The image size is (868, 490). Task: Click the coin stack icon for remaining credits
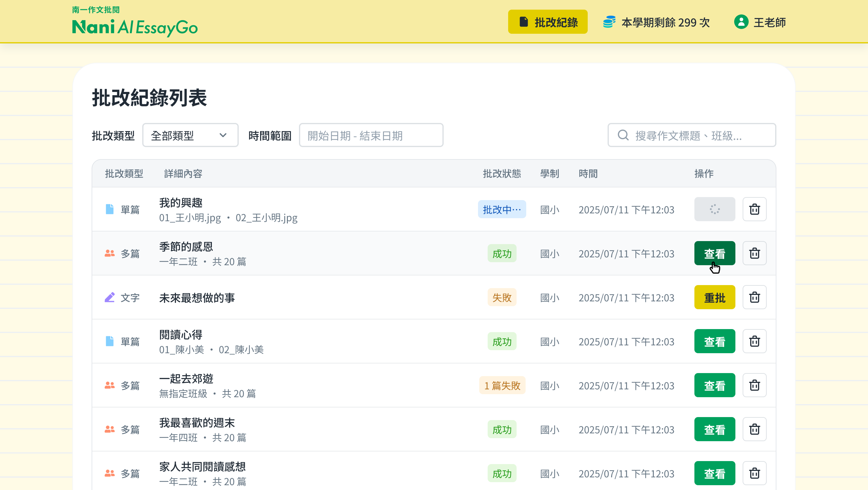tap(609, 22)
